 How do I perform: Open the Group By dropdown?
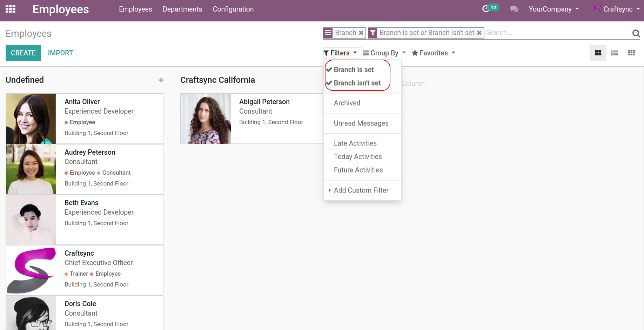(x=384, y=53)
